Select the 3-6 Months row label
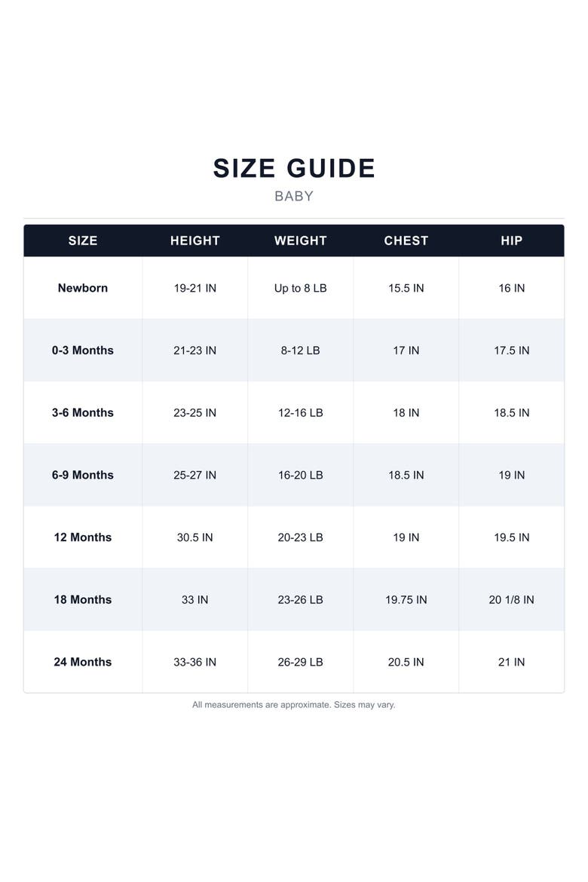 click(x=83, y=413)
